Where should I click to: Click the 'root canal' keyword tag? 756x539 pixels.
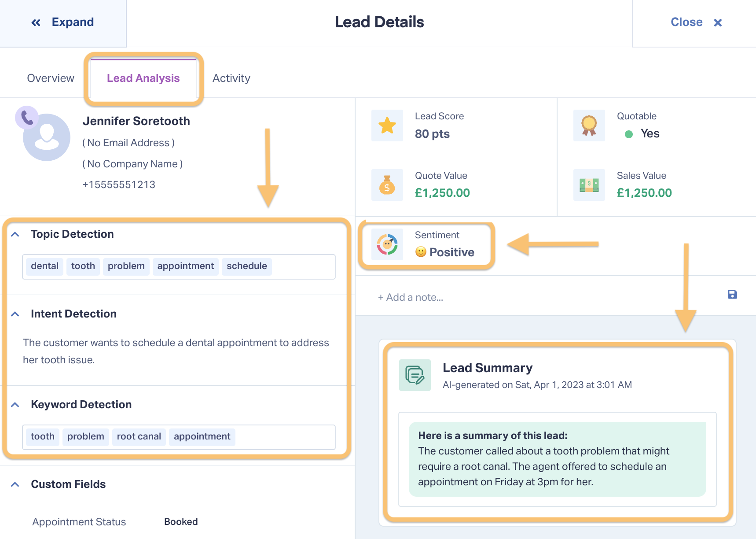(139, 437)
